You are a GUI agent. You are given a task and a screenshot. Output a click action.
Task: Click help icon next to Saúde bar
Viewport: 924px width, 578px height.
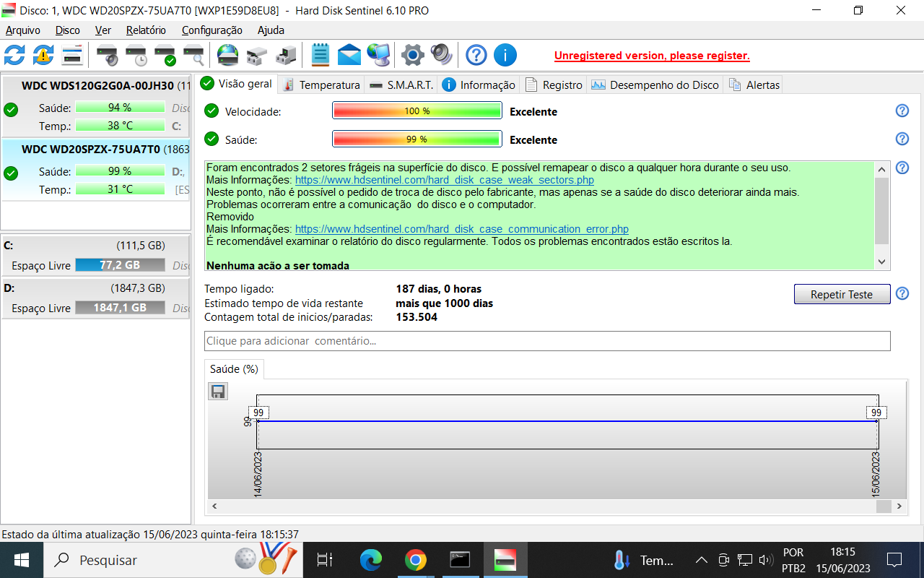click(x=902, y=139)
